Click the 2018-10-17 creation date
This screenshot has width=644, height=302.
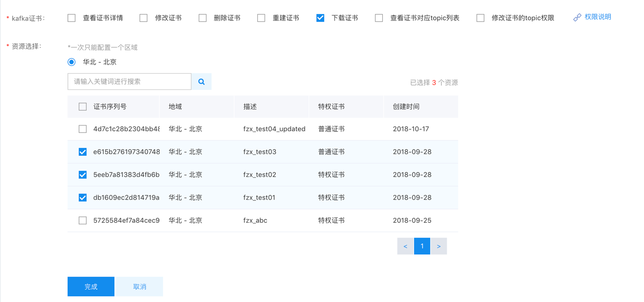tap(411, 129)
